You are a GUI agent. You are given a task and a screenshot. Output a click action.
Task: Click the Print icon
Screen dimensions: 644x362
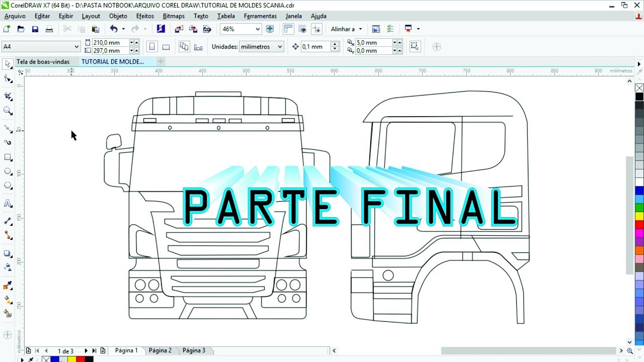tap(49, 29)
